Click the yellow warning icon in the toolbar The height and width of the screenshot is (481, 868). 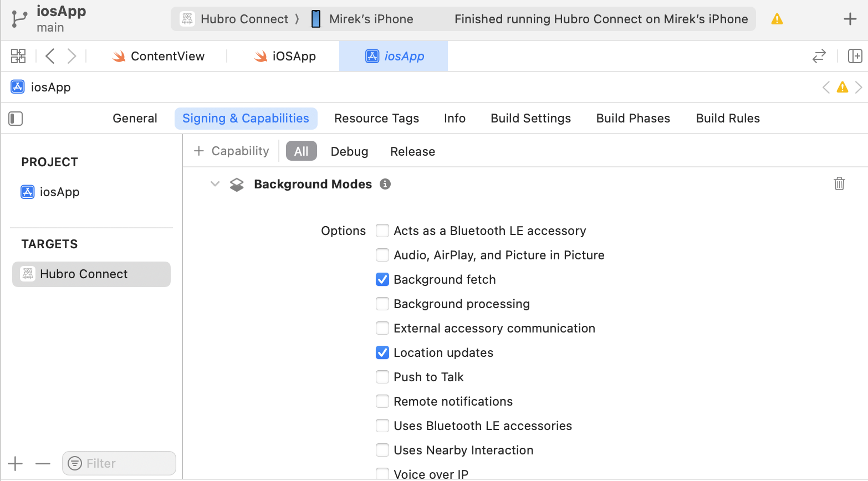pyautogui.click(x=777, y=19)
